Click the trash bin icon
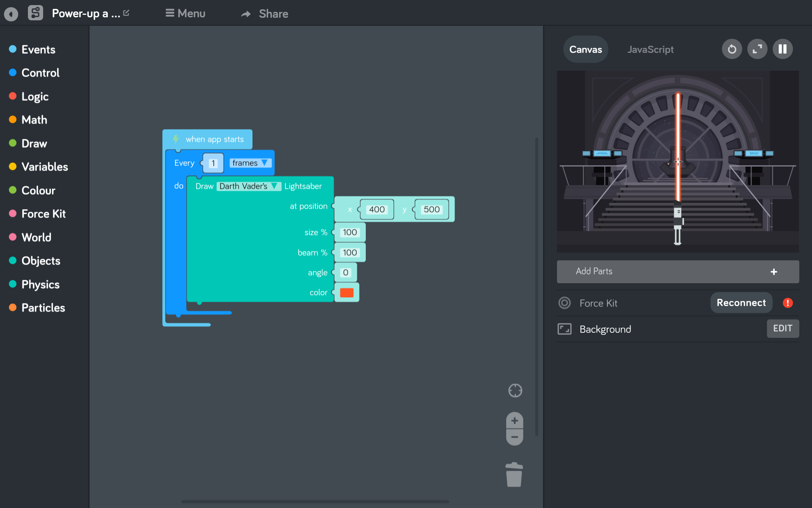This screenshot has height=508, width=812. pyautogui.click(x=514, y=475)
